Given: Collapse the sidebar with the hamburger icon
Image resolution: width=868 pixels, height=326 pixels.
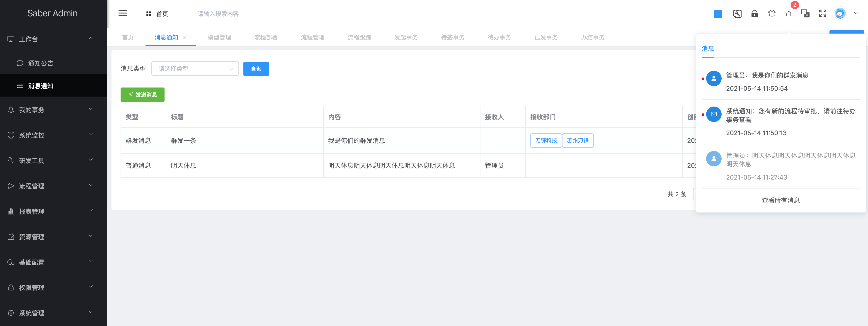Looking at the screenshot, I should [123, 13].
